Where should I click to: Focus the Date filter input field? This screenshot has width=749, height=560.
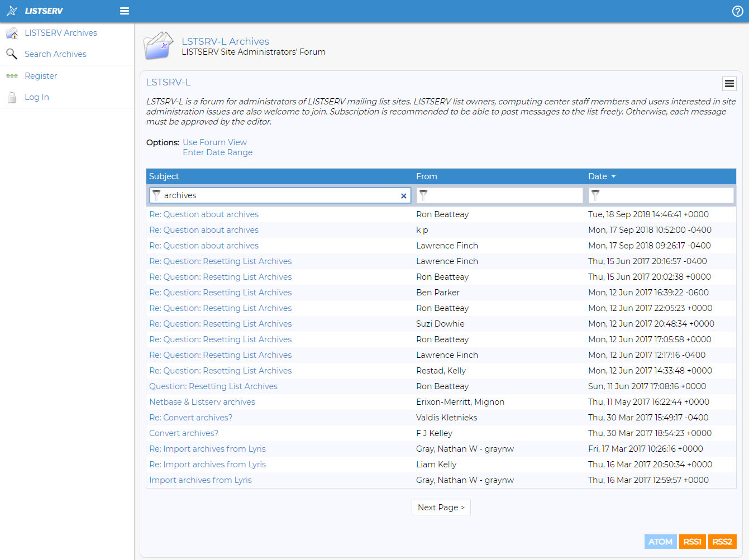click(661, 195)
